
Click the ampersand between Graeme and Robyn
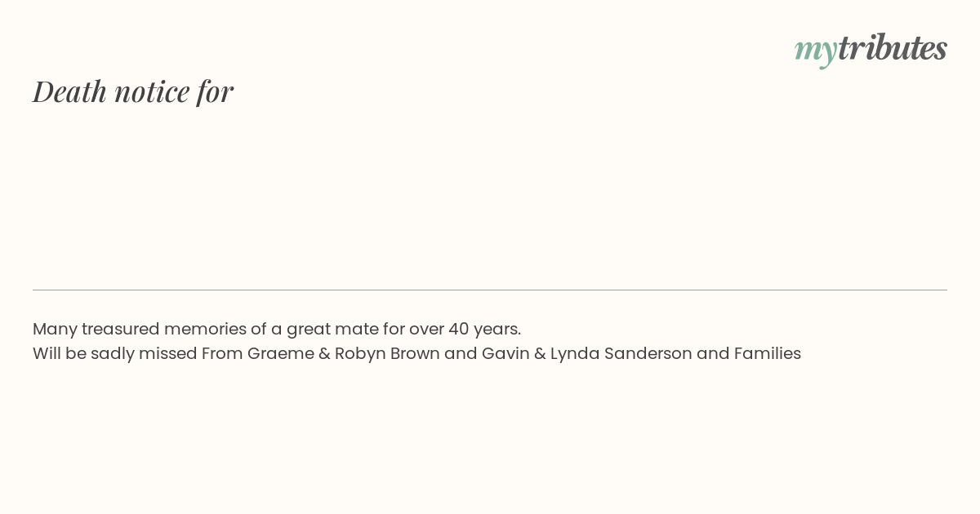[x=325, y=353]
